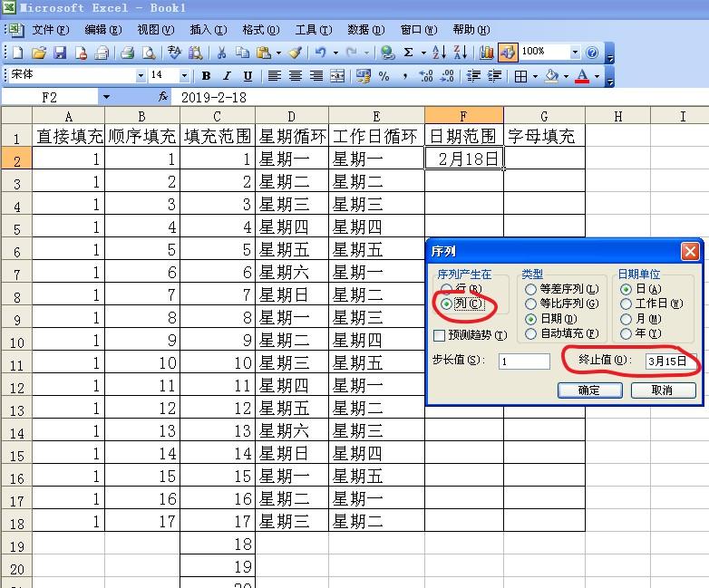709x588 pixels.
Task: Open a file with the Open folder icon
Action: (x=39, y=53)
